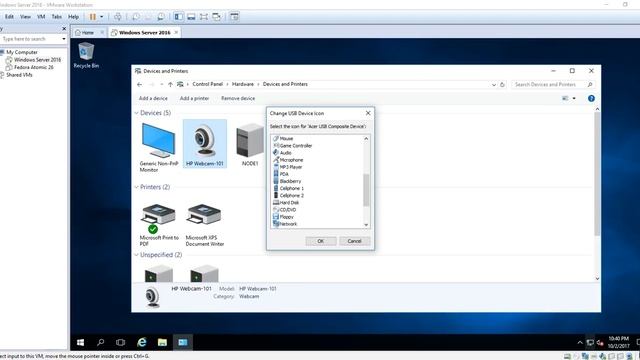Toggle the show library sidebar toolbar icon
Image resolution: width=640 pixels, height=360 pixels.
[178, 17]
